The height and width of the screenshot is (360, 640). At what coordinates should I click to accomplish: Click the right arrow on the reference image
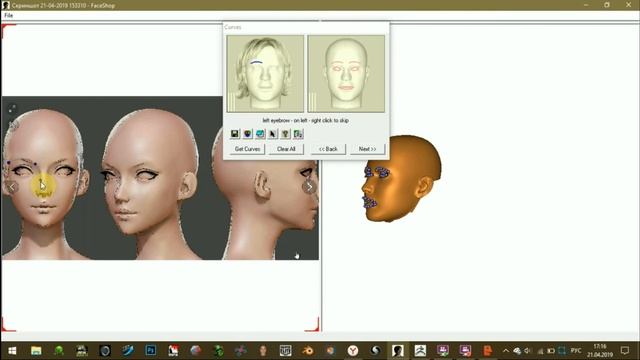[309, 187]
